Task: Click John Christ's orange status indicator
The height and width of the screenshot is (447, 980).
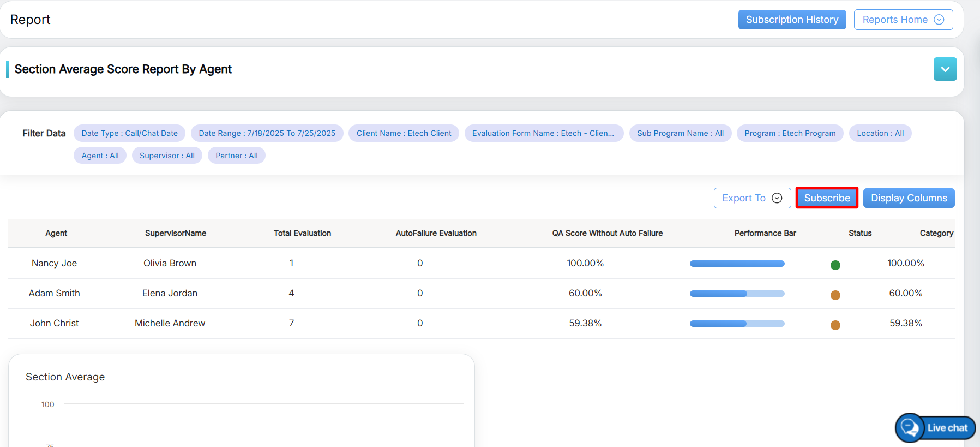Action: pos(835,325)
